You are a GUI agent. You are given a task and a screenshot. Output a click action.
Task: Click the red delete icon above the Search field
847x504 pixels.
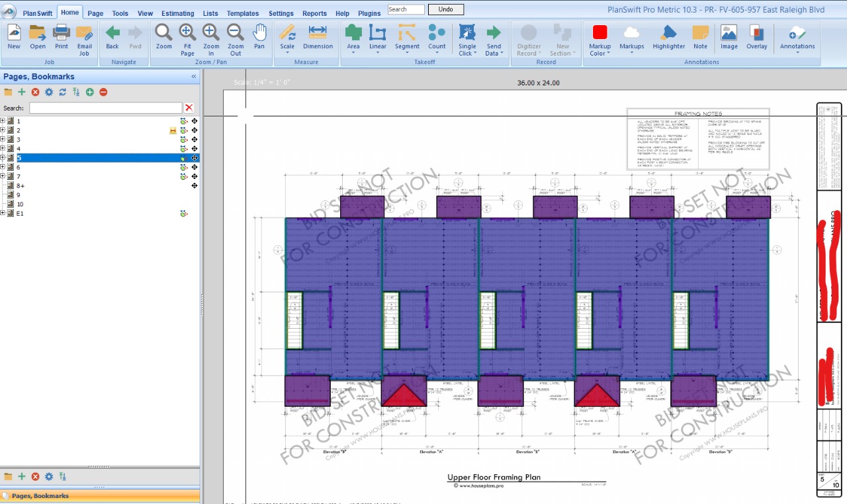click(35, 92)
